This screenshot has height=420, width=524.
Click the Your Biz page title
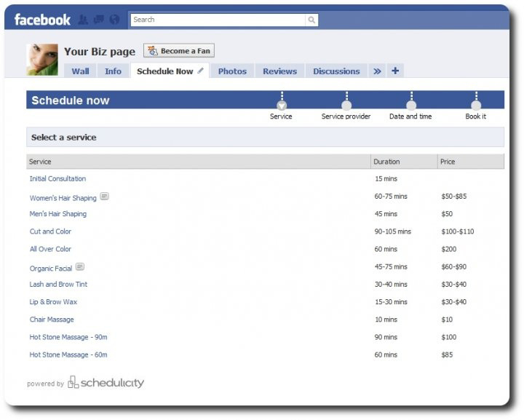(x=100, y=52)
